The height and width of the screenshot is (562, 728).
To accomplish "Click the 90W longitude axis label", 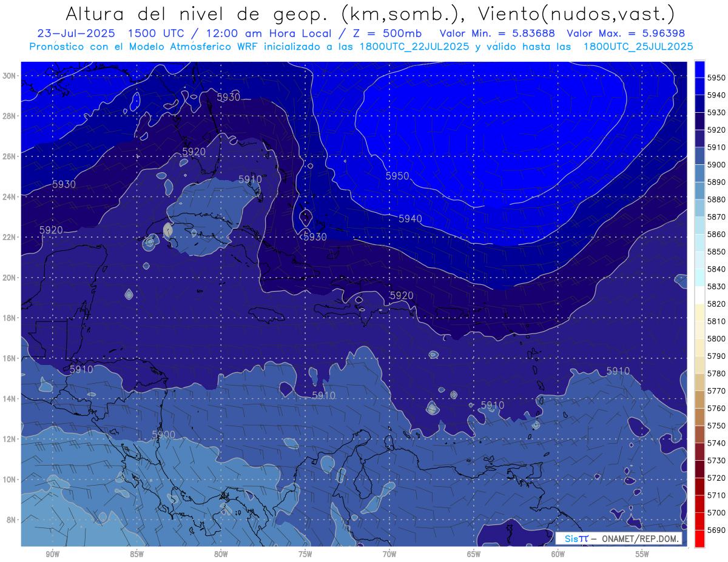I will pos(52,554).
